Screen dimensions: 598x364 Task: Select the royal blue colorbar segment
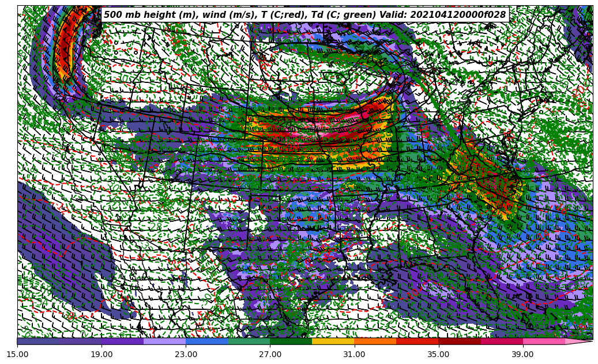206,341
